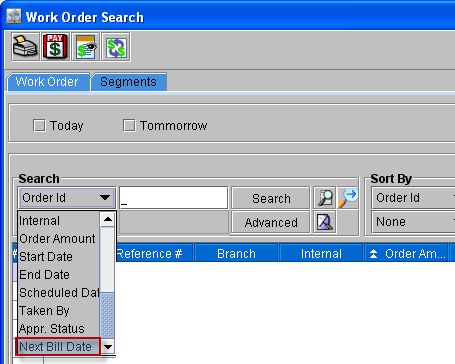Open the Segments tab
455x364 pixels.
pos(129,82)
